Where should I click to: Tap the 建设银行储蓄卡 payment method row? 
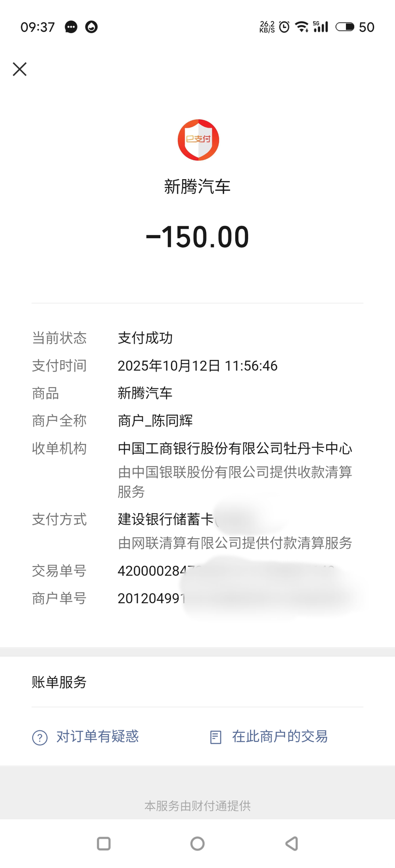(166, 519)
